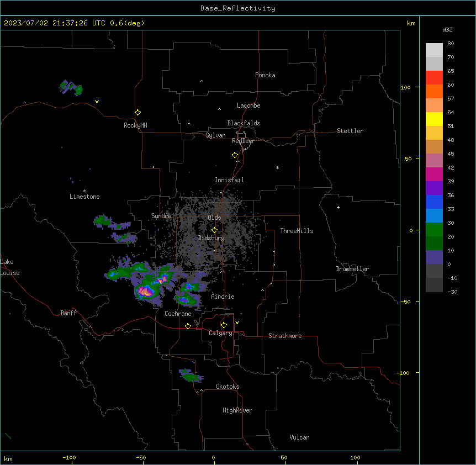Click the yellow diamond marker below Cochrane
Image resolution: width=476 pixels, height=465 pixels.
pyautogui.click(x=188, y=326)
